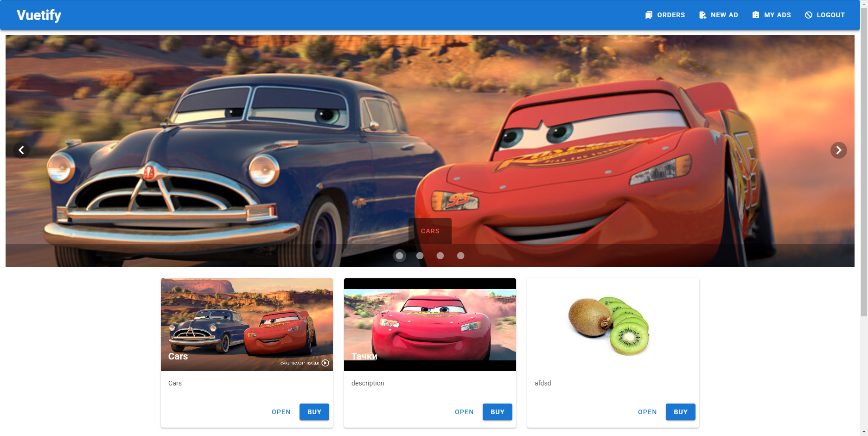
Task: Open the ORDERS menu item
Action: click(x=665, y=15)
